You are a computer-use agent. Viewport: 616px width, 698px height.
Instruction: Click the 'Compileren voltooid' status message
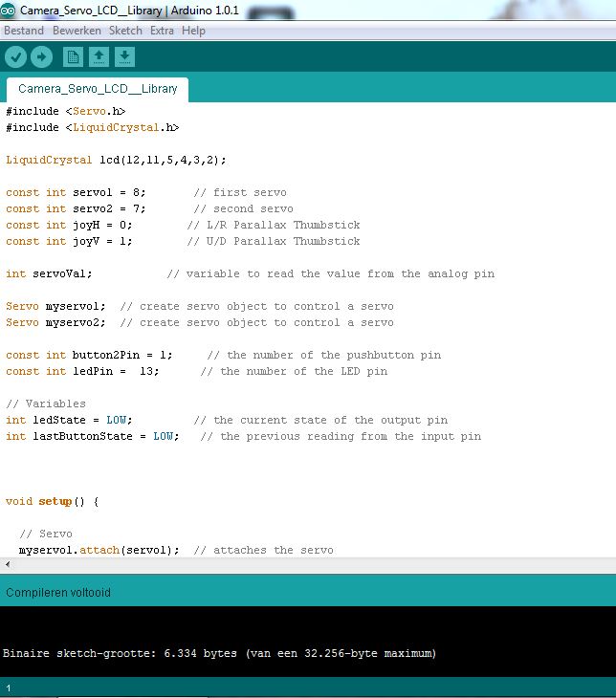point(58,593)
